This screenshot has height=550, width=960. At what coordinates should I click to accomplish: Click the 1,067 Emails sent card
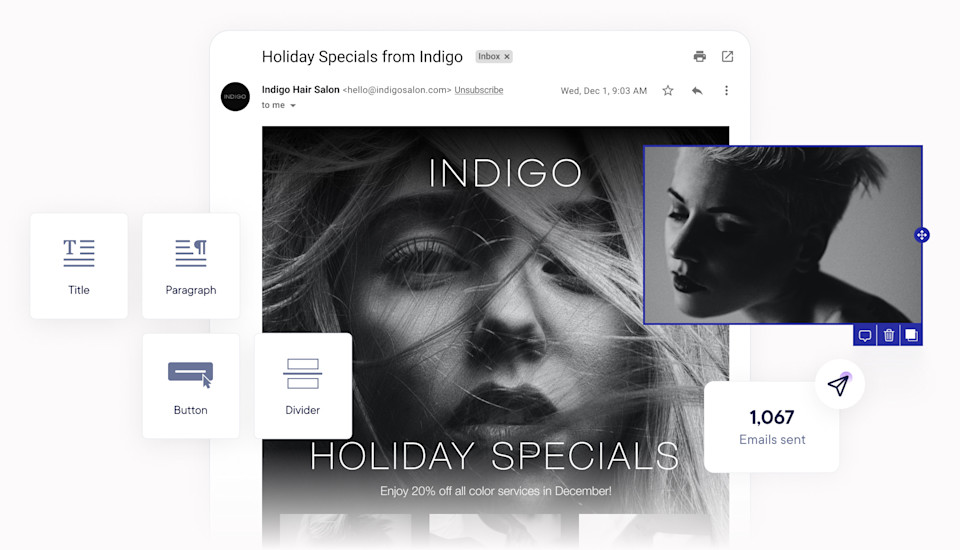click(x=771, y=427)
